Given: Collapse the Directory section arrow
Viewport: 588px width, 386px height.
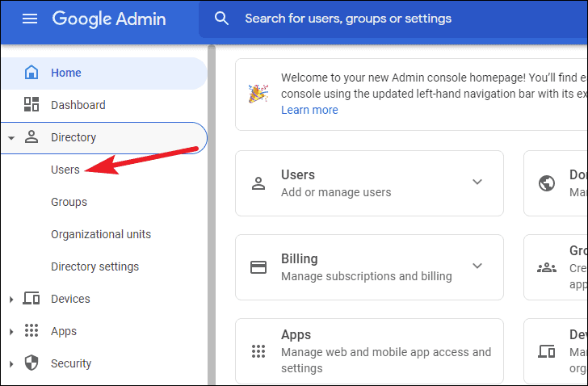Looking at the screenshot, I should (x=11, y=138).
